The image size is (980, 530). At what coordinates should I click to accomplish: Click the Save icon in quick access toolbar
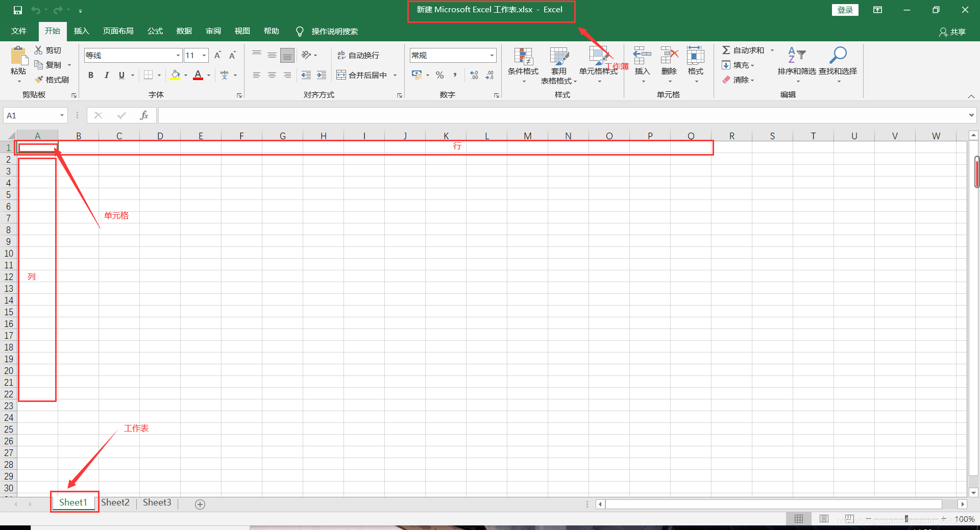[18, 10]
